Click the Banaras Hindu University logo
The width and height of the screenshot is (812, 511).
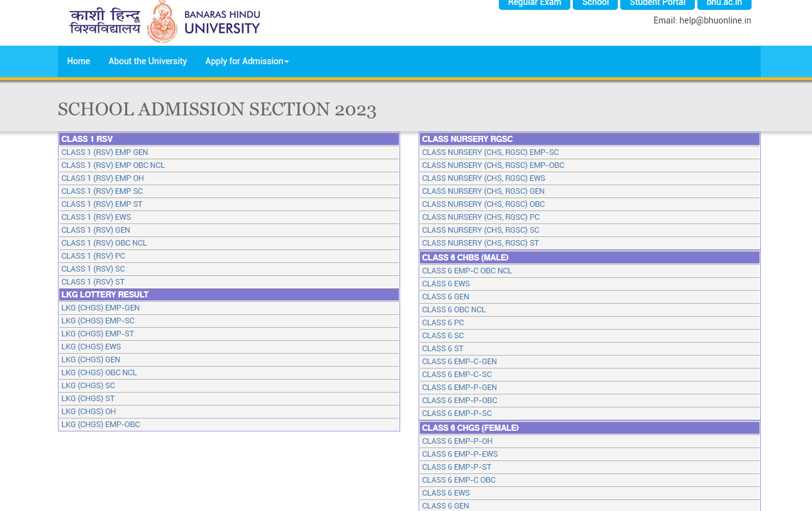165,22
